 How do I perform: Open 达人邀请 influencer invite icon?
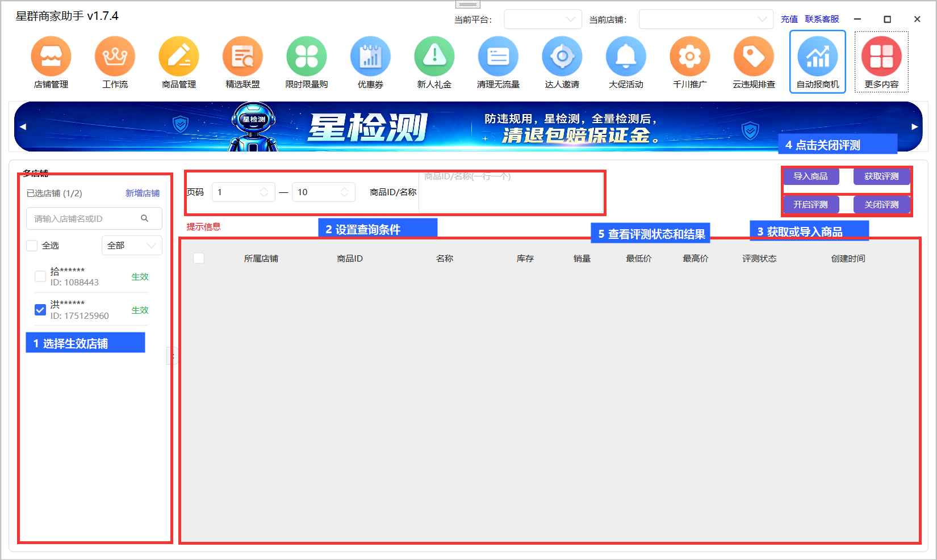[x=562, y=56]
